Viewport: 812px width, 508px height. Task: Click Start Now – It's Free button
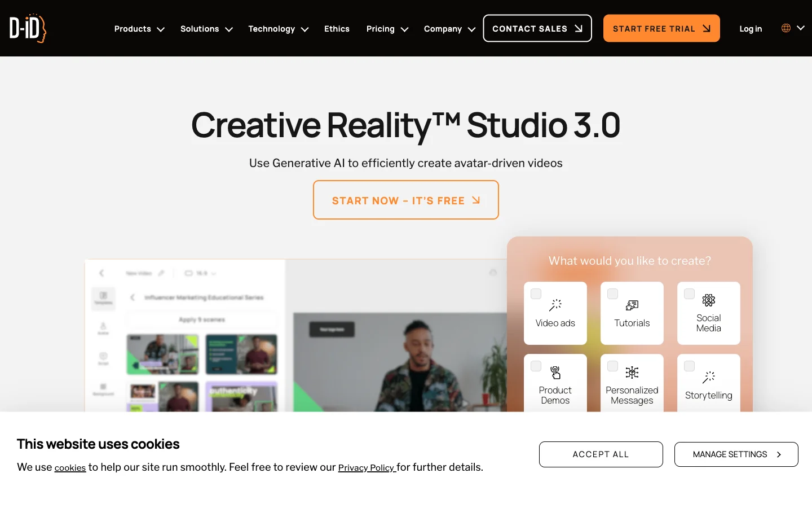point(406,200)
